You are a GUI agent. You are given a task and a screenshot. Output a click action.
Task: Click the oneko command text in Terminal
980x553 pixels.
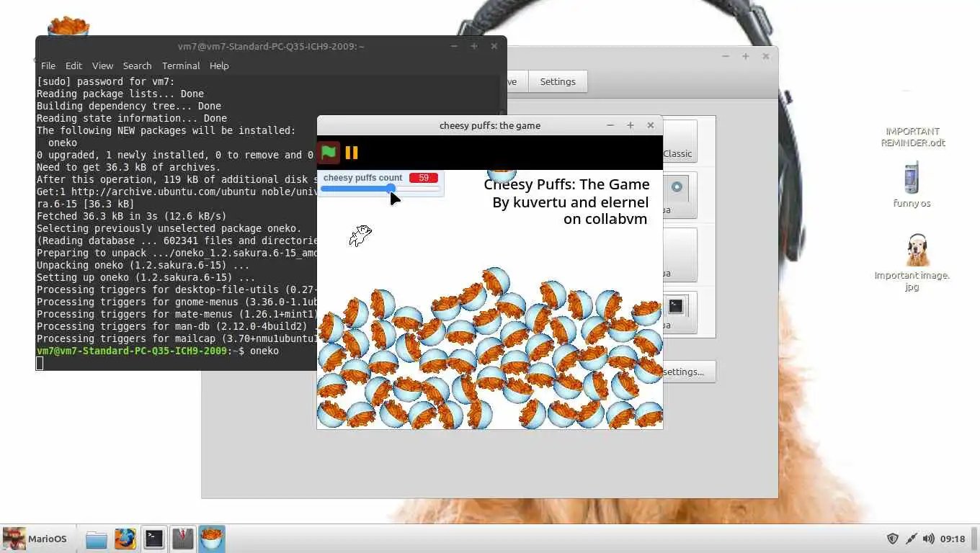tap(264, 351)
